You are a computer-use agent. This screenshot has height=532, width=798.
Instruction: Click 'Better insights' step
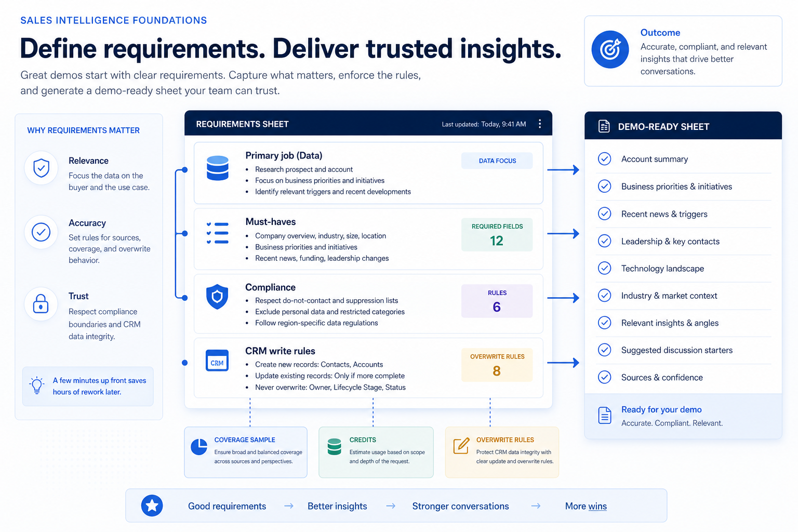coord(337,506)
